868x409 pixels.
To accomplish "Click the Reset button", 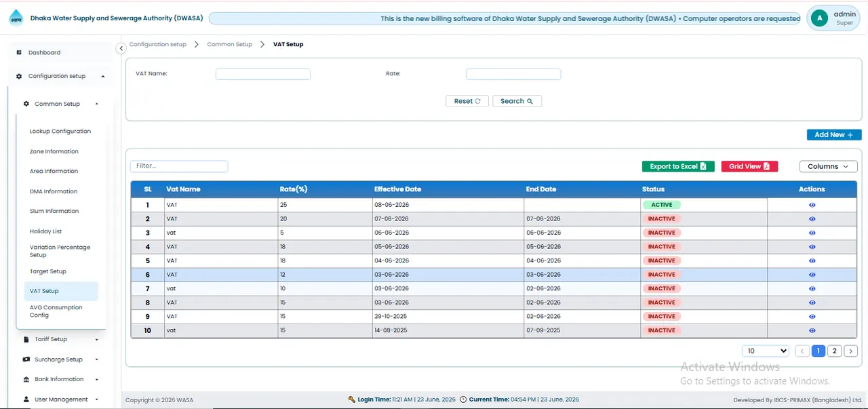I will tap(467, 101).
